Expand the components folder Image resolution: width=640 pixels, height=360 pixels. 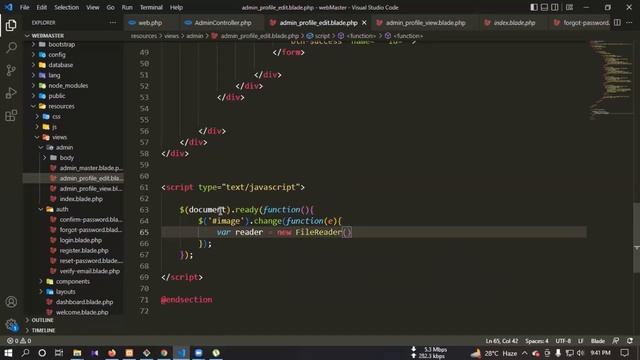[73, 281]
